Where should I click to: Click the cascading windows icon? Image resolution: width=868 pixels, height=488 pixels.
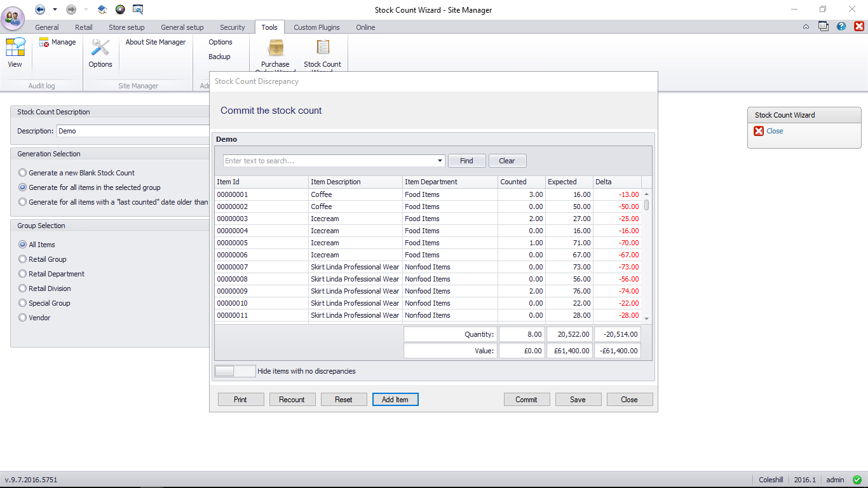click(x=824, y=27)
